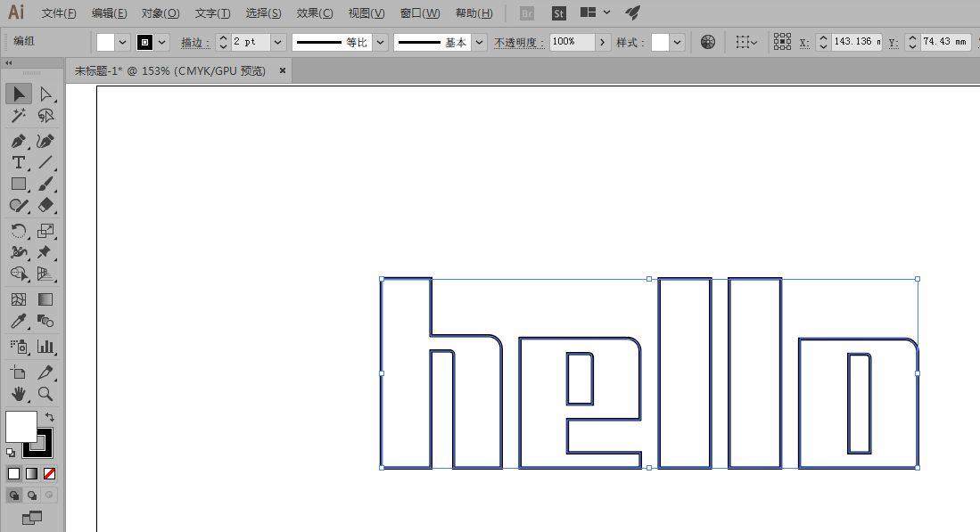Open the 文字(T) menu
Image resolution: width=980 pixels, height=532 pixels.
pyautogui.click(x=212, y=13)
